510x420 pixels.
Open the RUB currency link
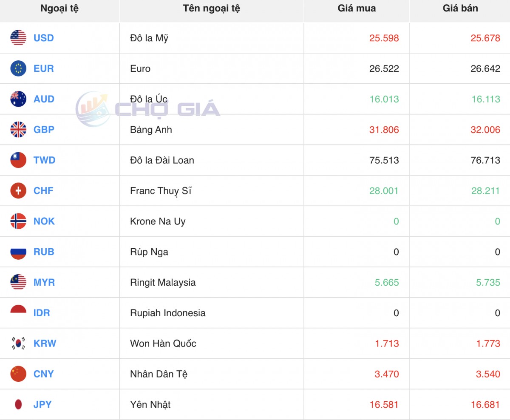44,252
